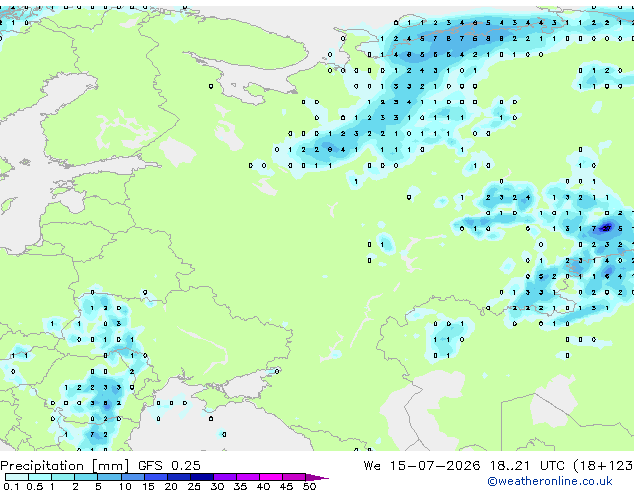Screen dimensions: 634x490
Task: Click the legend label "45"
Action: click(286, 486)
